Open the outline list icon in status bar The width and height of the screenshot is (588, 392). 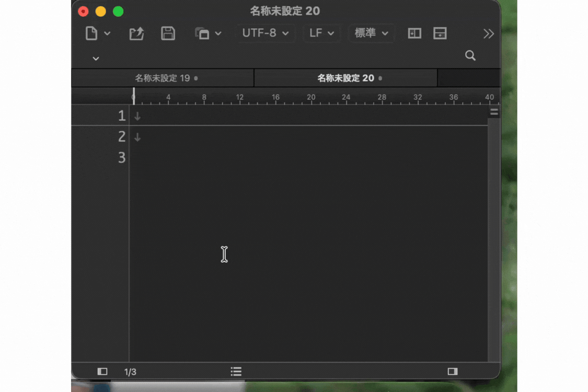coord(236,372)
